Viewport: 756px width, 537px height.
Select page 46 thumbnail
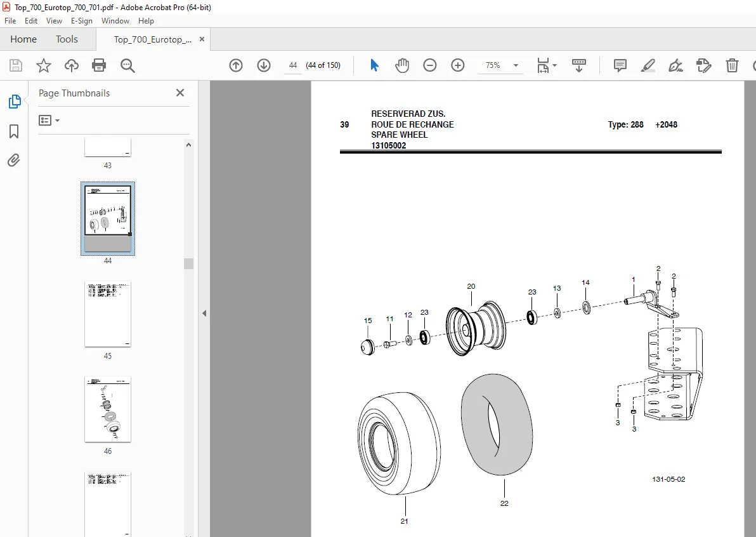click(108, 409)
